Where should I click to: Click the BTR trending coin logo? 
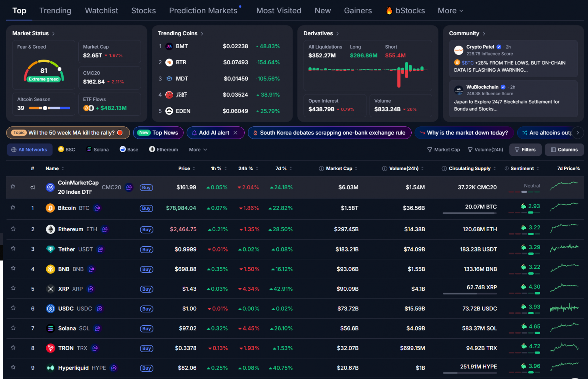coord(169,62)
